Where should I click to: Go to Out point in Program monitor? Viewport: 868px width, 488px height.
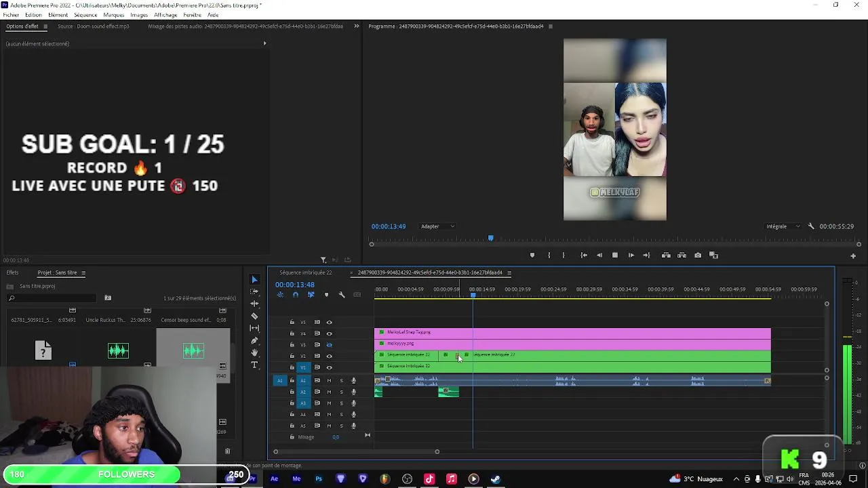click(x=647, y=256)
